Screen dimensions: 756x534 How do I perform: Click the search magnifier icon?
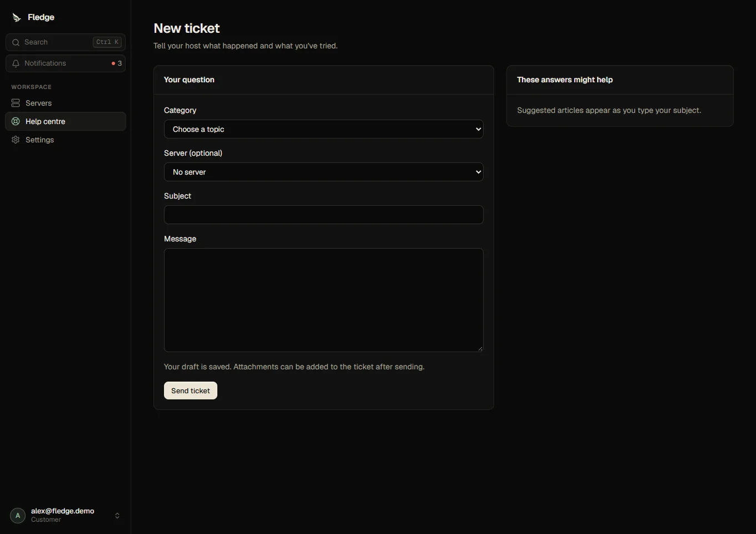16,42
